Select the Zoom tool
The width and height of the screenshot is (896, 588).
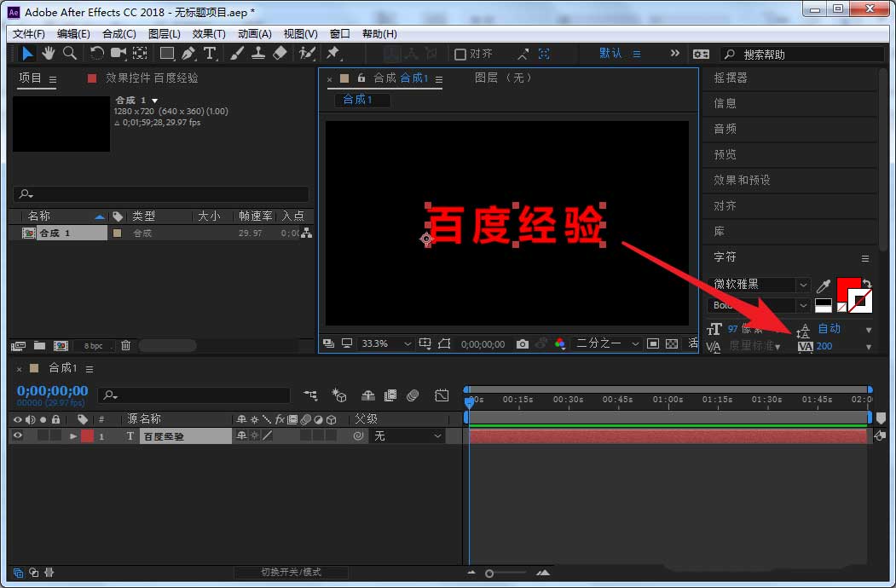point(69,53)
